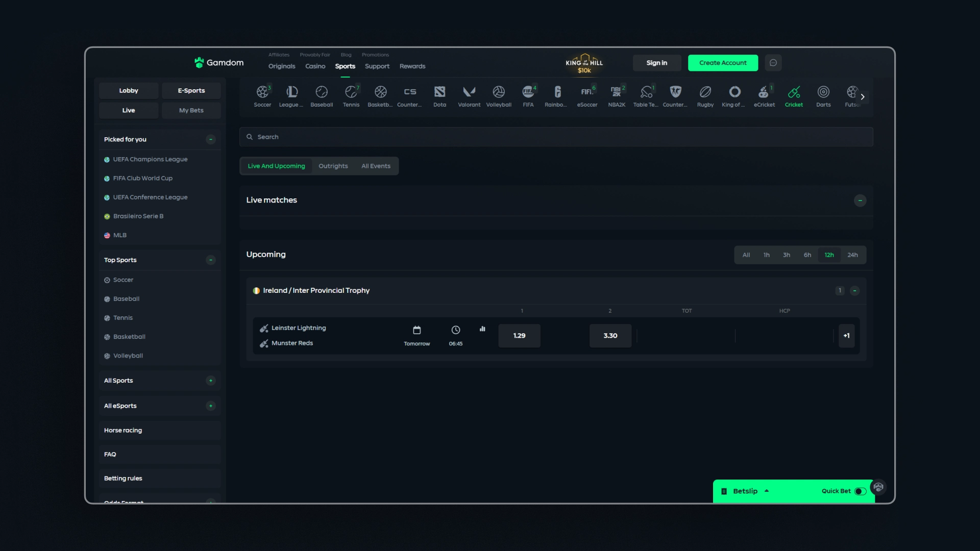Open the King of the Hill $10k banner

584,63
